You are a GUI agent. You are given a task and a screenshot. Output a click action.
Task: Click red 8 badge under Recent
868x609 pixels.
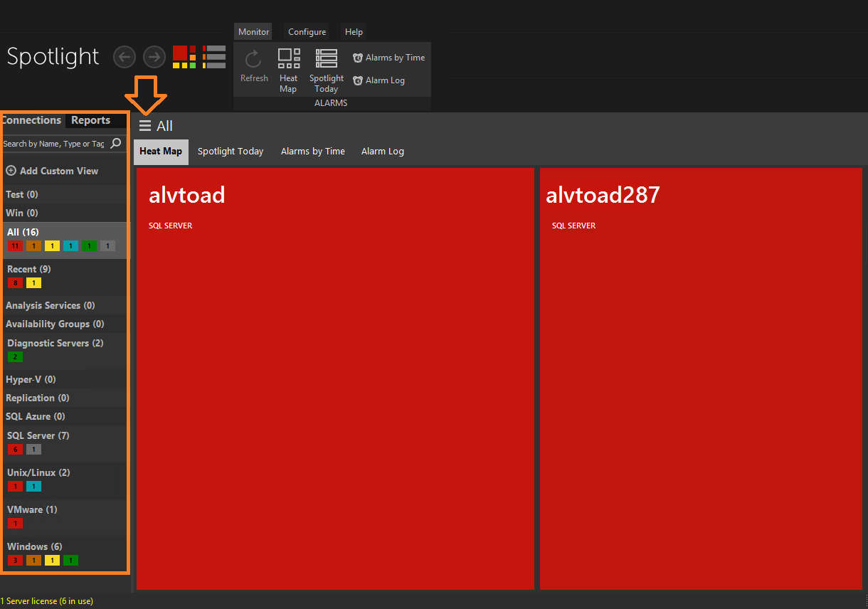click(15, 283)
